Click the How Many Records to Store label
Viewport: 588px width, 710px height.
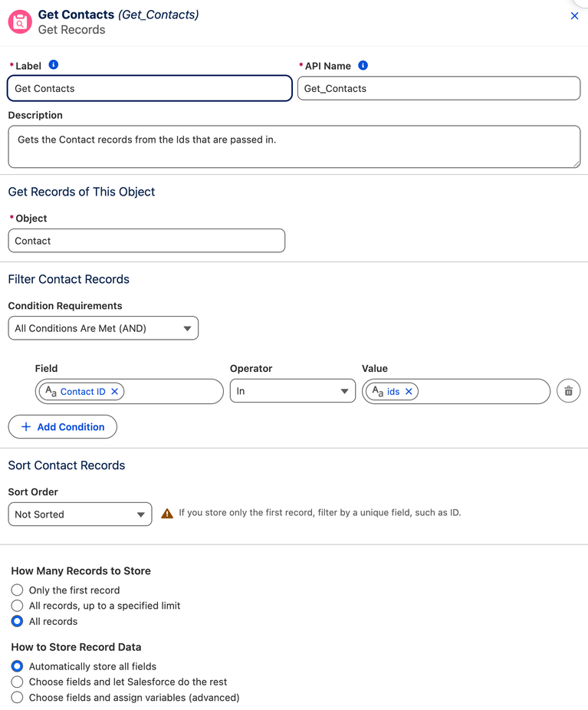click(81, 570)
